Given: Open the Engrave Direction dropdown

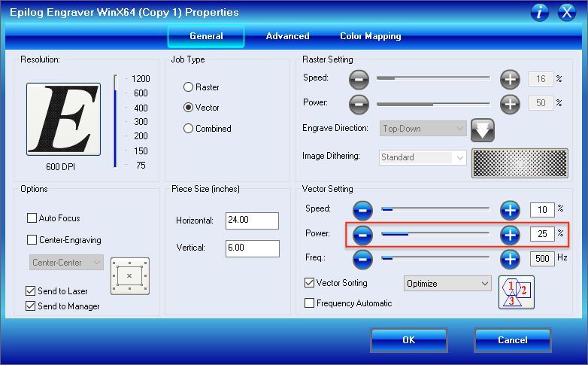Looking at the screenshot, I should pos(423,129).
